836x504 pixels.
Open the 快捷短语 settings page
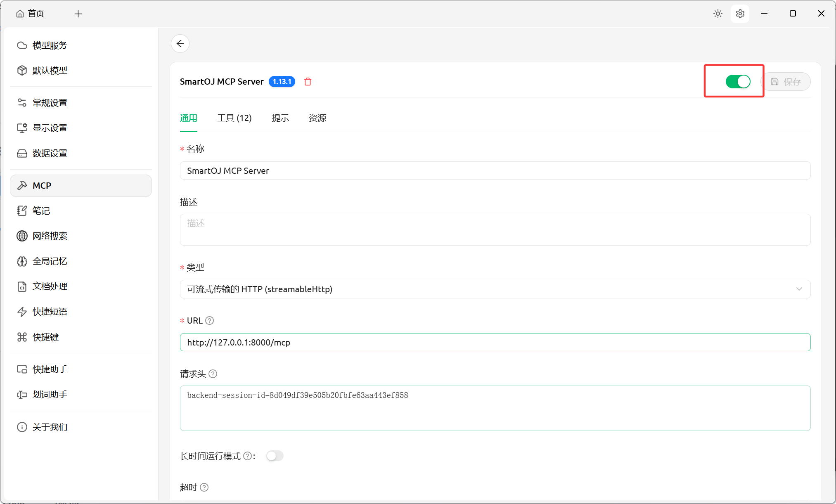(81, 312)
